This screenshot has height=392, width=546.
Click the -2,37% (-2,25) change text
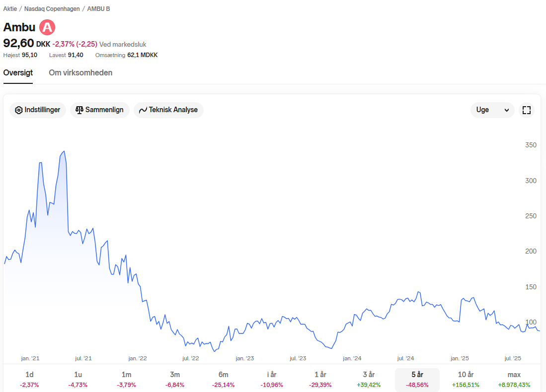(x=75, y=44)
